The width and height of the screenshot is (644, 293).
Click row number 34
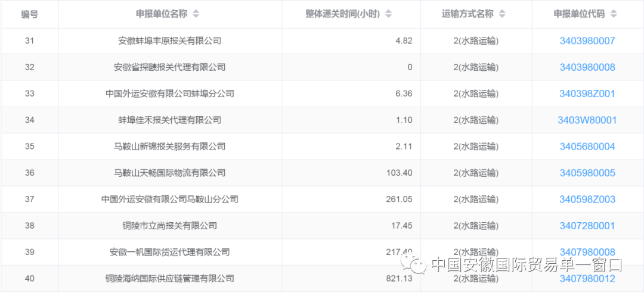click(30, 120)
